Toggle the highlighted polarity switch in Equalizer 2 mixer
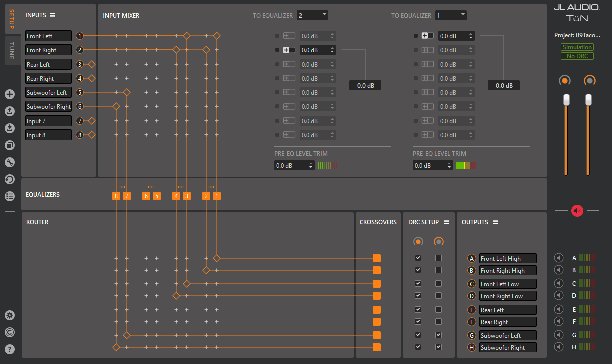 289,50
